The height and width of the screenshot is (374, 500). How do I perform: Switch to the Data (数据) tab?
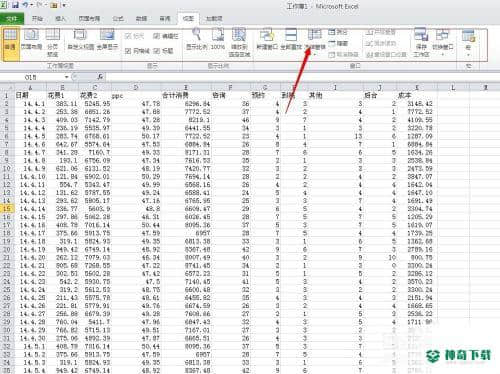pos(141,19)
